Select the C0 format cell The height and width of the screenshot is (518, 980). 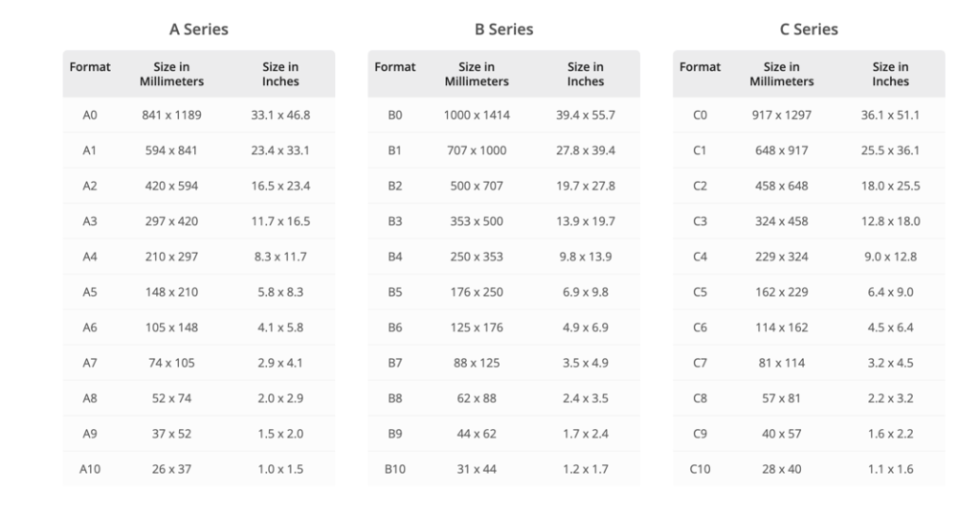[x=700, y=115]
